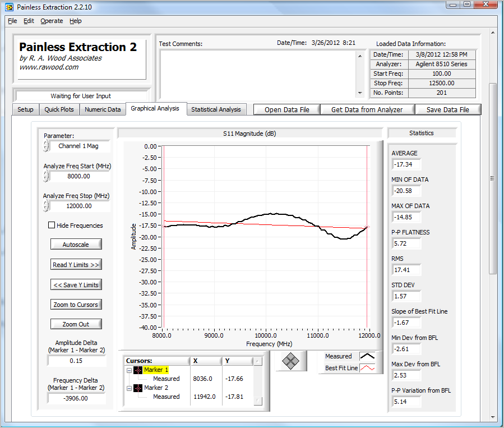Image resolution: width=504 pixels, height=428 pixels.
Task: Click the Zoom Out button
Action: coord(76,324)
